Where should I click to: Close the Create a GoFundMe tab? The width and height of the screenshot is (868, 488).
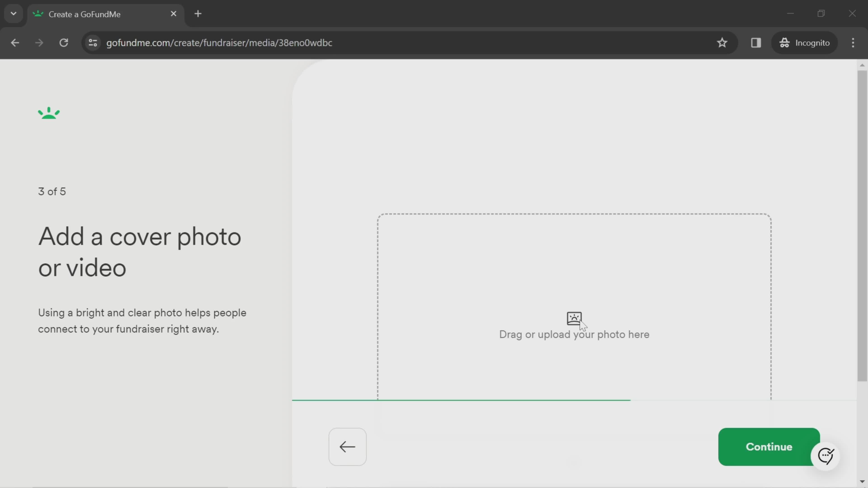click(174, 14)
